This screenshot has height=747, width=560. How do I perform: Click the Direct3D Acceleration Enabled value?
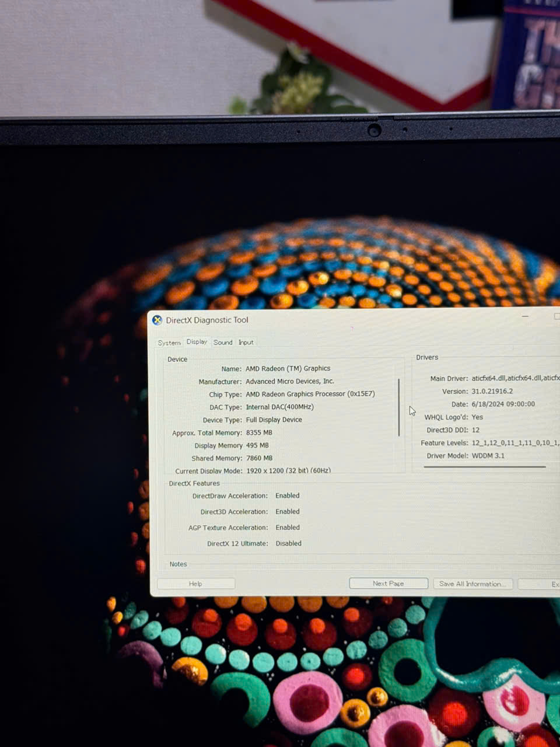(288, 511)
